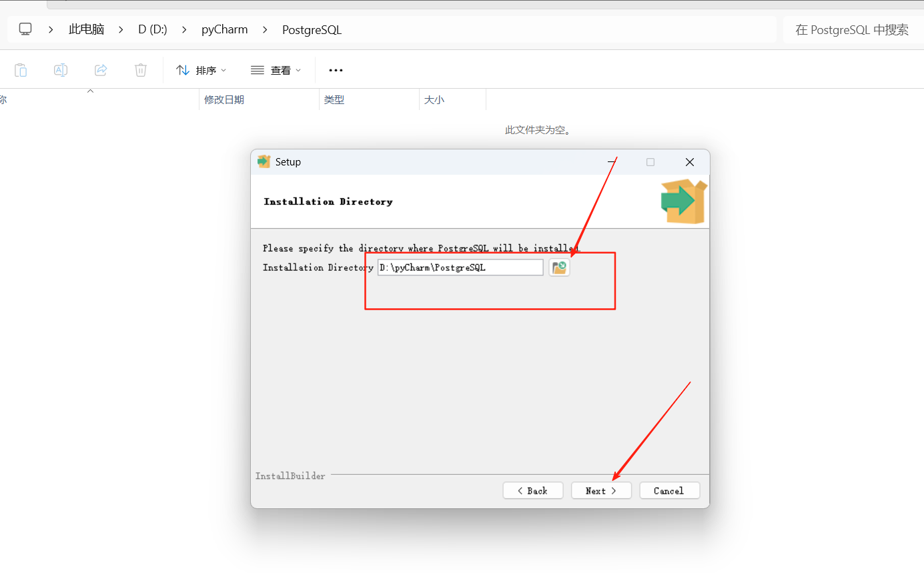Image resolution: width=924 pixels, height=573 pixels.
Task: Expand the chevron before 此电脑 in breadcrumb
Action: pyautogui.click(x=51, y=29)
